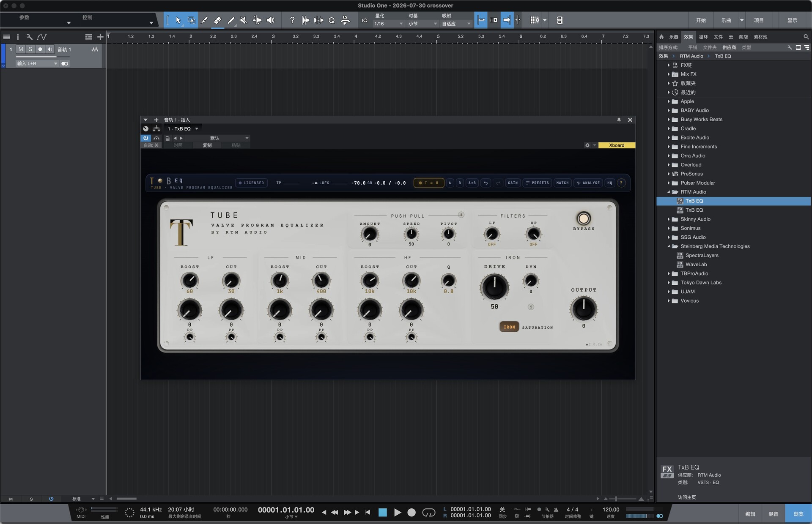Viewport: 812px width, 524px height.
Task: Select the A state button
Action: point(450,183)
